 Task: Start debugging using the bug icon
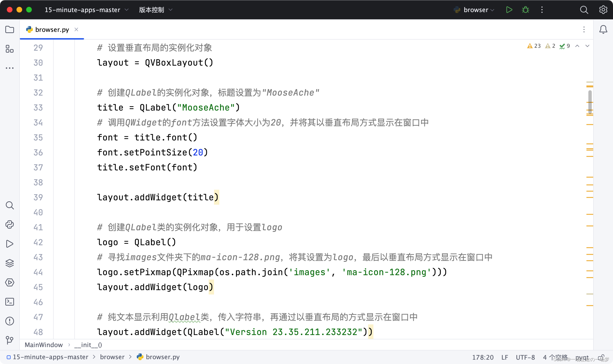tap(525, 10)
